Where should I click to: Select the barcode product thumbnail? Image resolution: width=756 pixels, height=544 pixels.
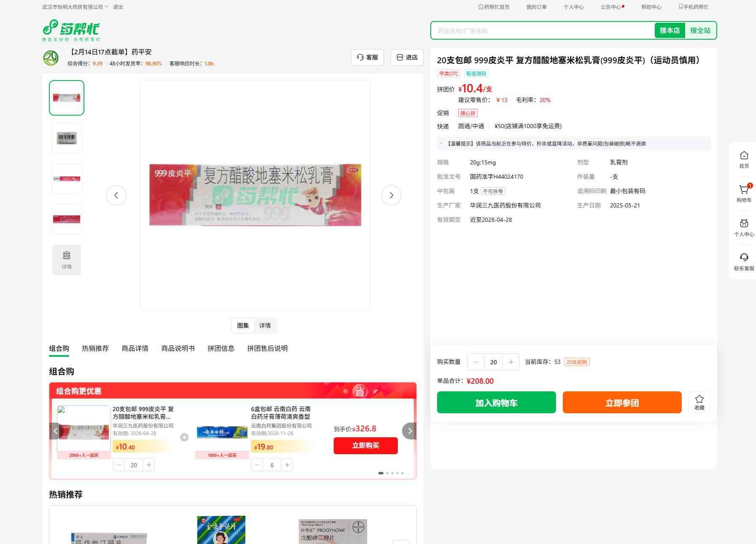pos(67,138)
